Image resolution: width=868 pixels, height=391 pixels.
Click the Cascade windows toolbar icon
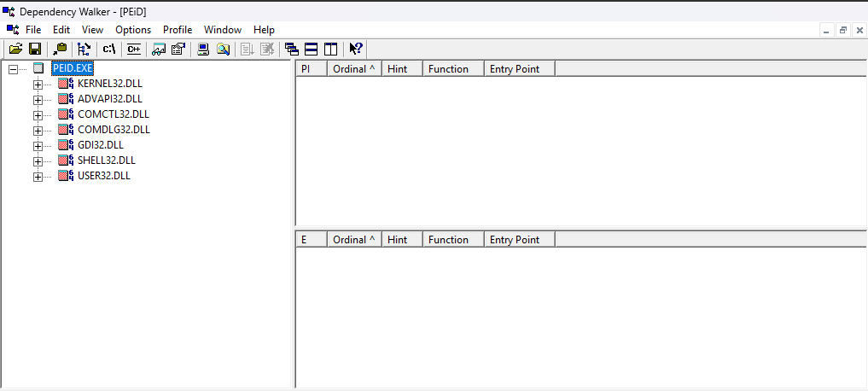(292, 49)
